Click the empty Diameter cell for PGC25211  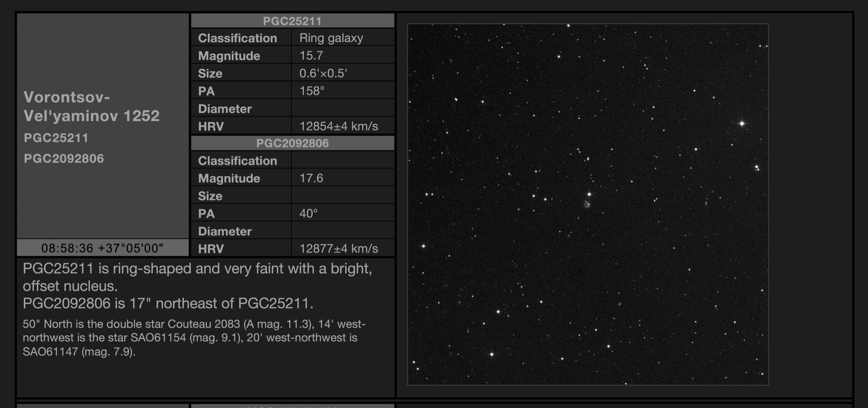[342, 109]
